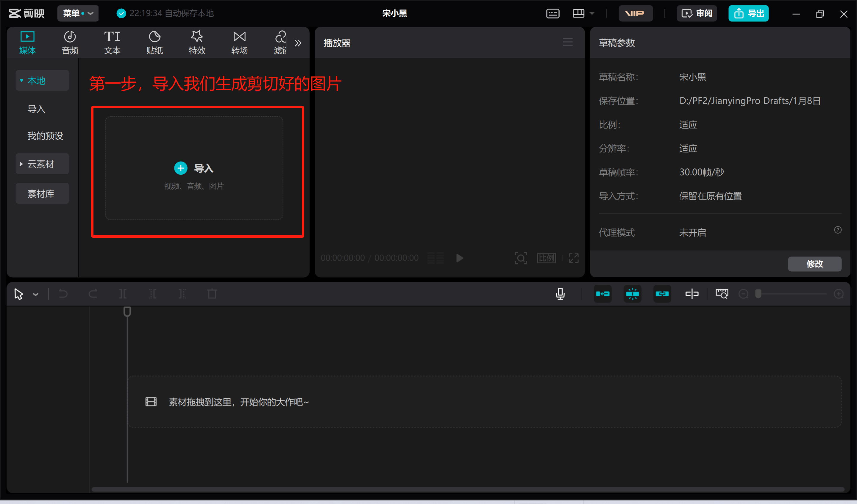
Task: Collapse the 本地 local section
Action: point(42,81)
